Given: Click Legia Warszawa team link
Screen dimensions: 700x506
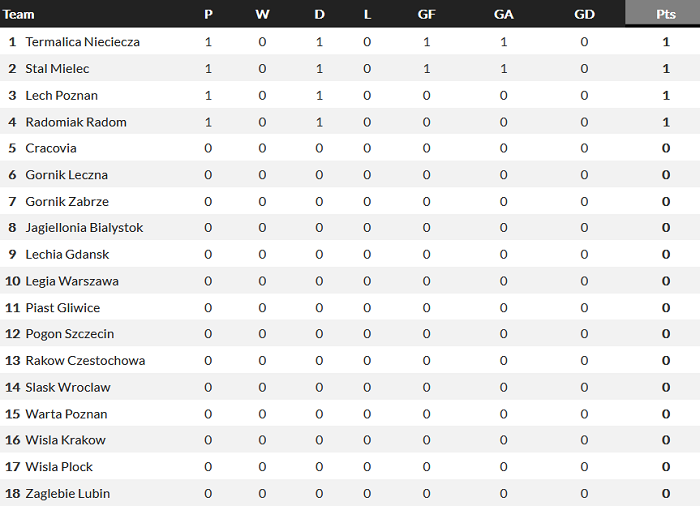Looking at the screenshot, I should coord(72,281).
